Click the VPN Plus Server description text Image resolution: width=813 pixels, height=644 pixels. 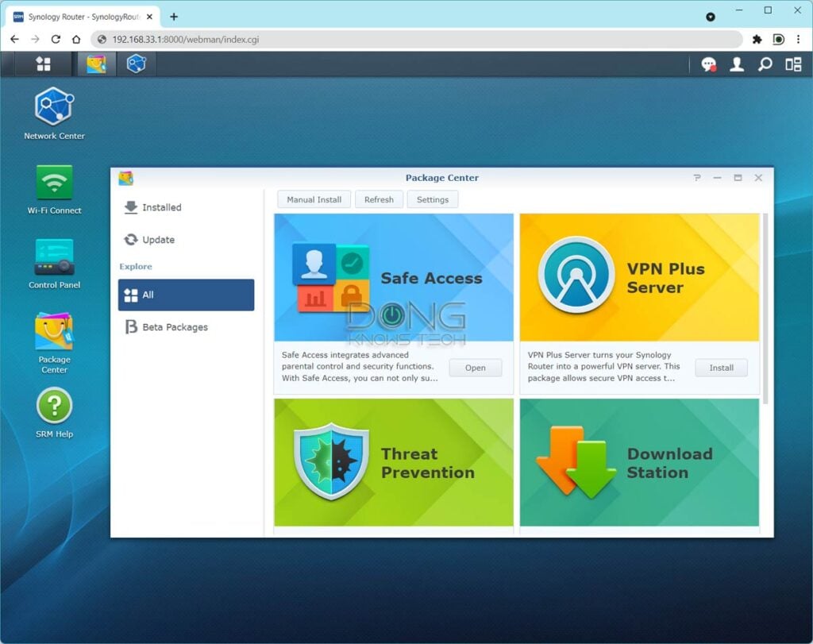[603, 367]
